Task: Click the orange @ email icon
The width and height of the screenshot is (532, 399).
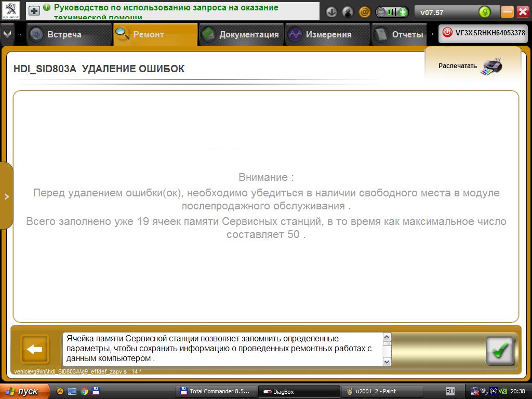Action: (x=365, y=12)
